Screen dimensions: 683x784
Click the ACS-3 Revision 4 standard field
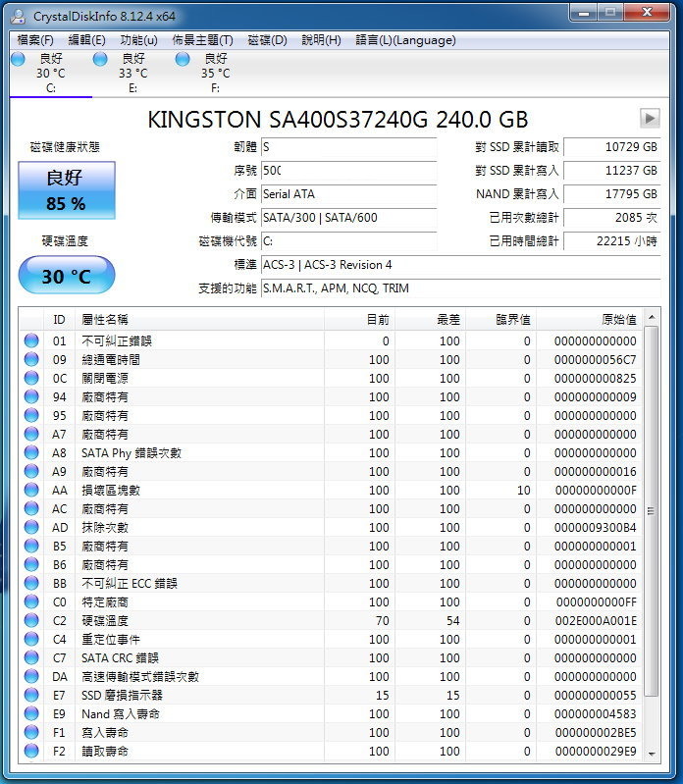pos(460,265)
